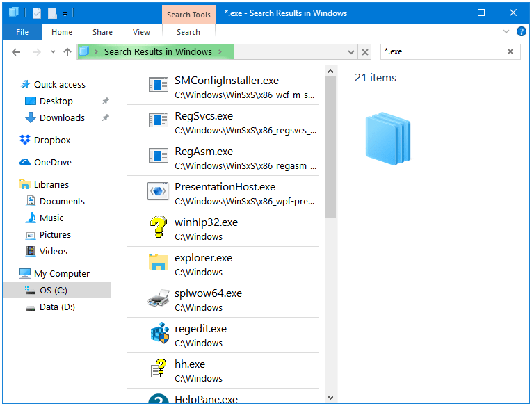Click the forward navigation arrow

click(36, 52)
